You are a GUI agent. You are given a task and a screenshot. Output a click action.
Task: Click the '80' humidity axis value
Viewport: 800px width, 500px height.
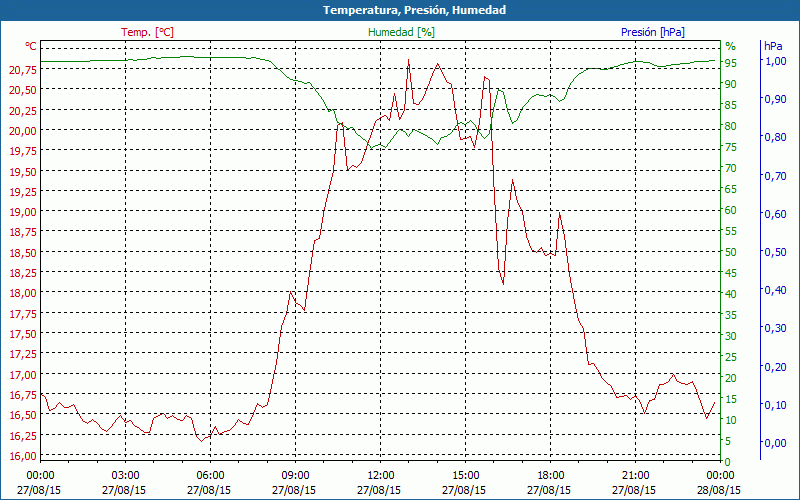tap(731, 126)
